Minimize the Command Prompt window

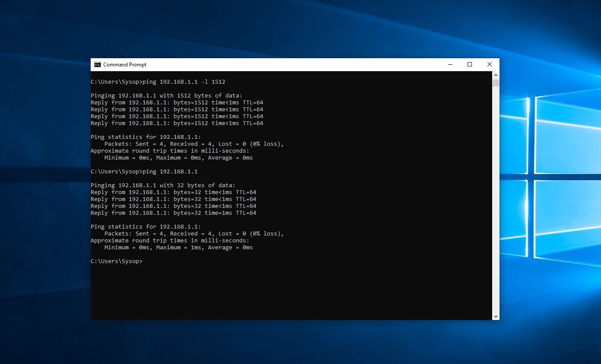pos(450,65)
